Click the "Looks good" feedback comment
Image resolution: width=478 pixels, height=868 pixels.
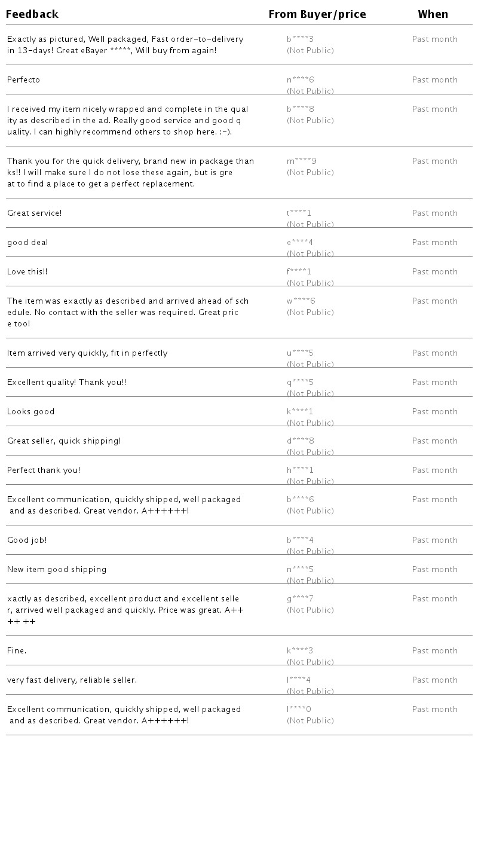coord(31,412)
